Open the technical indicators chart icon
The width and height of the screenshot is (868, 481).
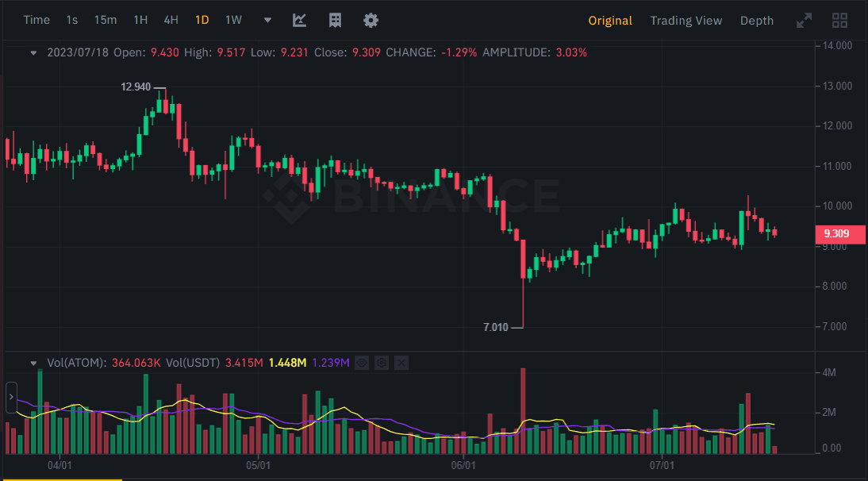tap(299, 20)
